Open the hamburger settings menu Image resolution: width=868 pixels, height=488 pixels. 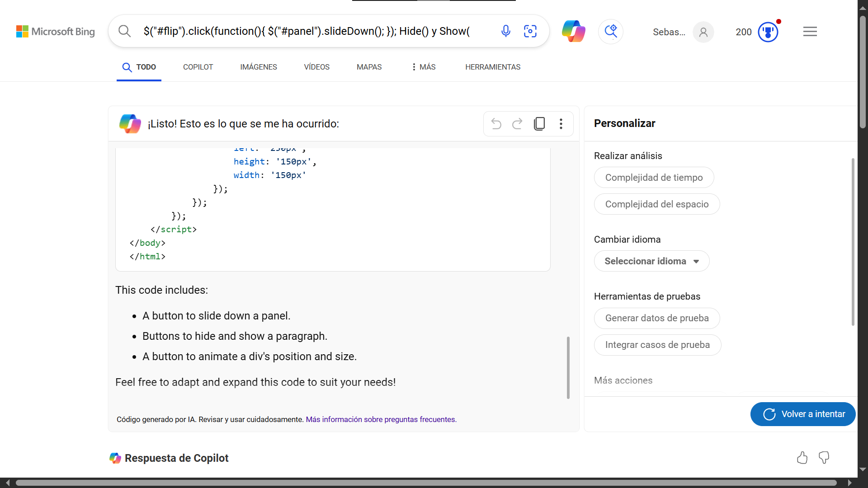(810, 32)
